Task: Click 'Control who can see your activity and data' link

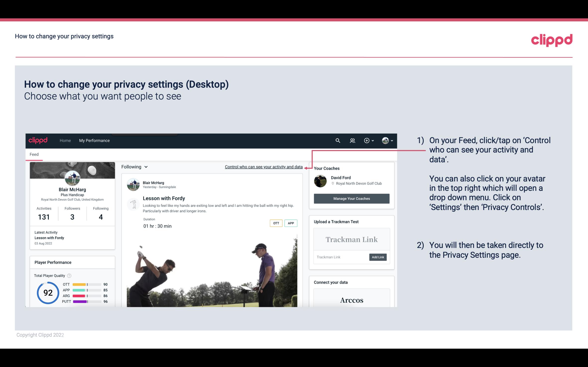Action: pyautogui.click(x=263, y=167)
